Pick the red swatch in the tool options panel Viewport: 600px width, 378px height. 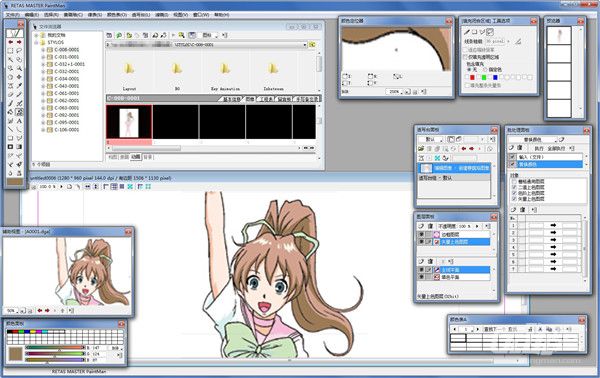tap(472, 77)
